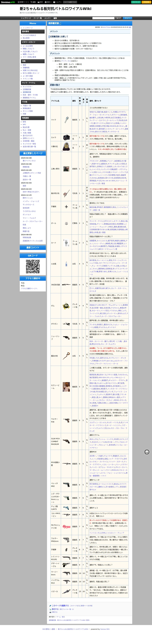Click the ウージー9mm gun image
This screenshot has width=152, height=644.
(x=66, y=573)
